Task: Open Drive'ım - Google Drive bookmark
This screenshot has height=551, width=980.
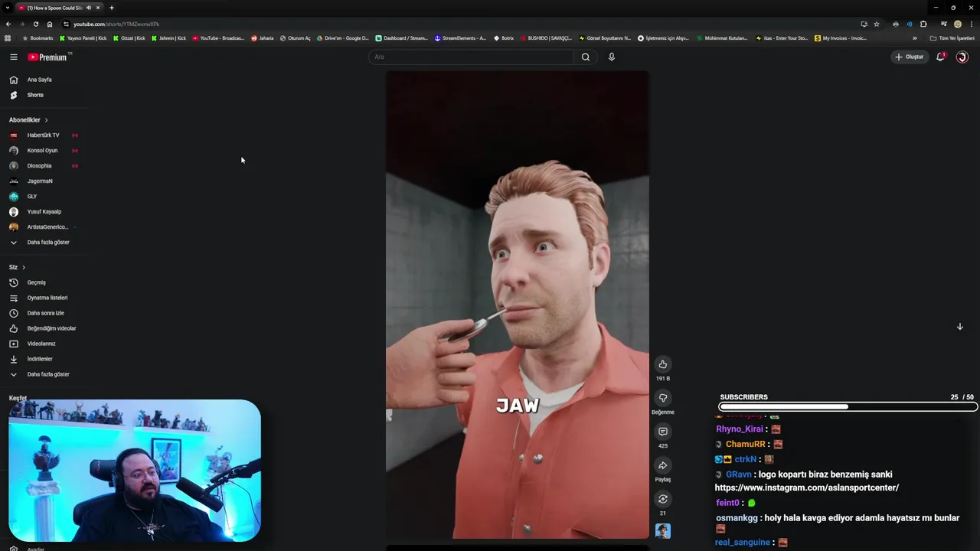Action: click(x=343, y=38)
